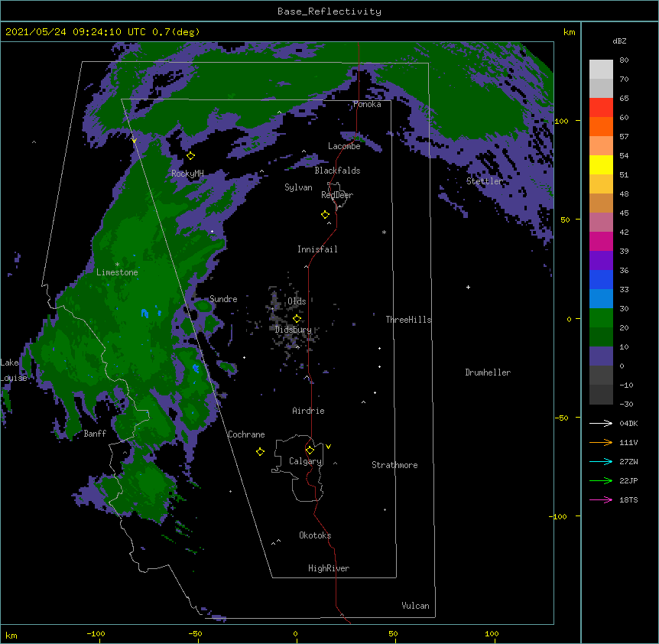Click the yellow V marker east of Calgary

328,447
